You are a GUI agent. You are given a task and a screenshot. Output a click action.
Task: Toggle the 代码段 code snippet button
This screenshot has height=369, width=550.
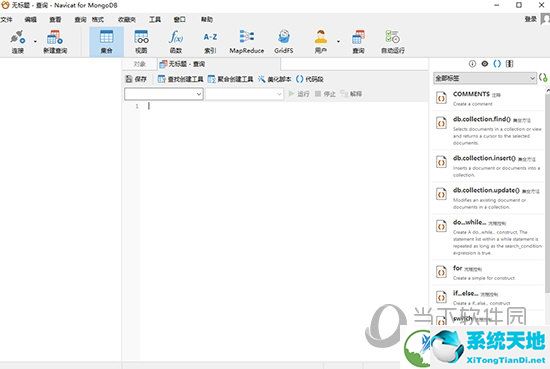309,79
